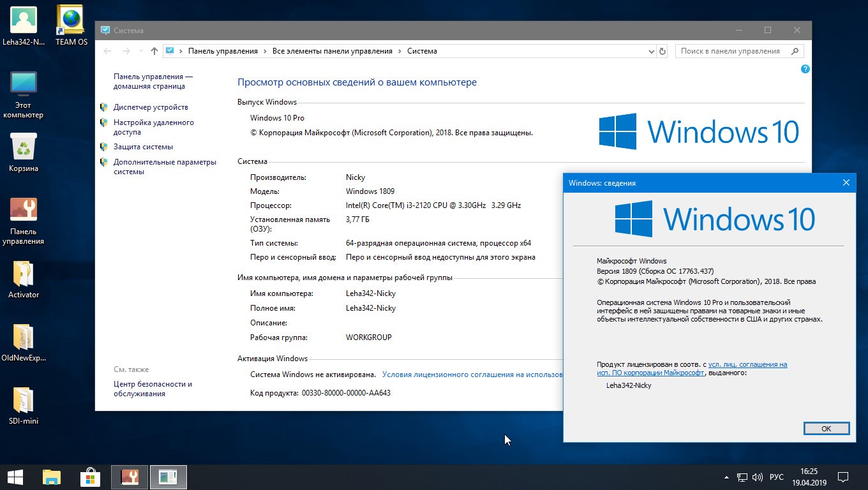Go up one level in Control Panel
This screenshot has width=868, height=490.
coord(154,51)
